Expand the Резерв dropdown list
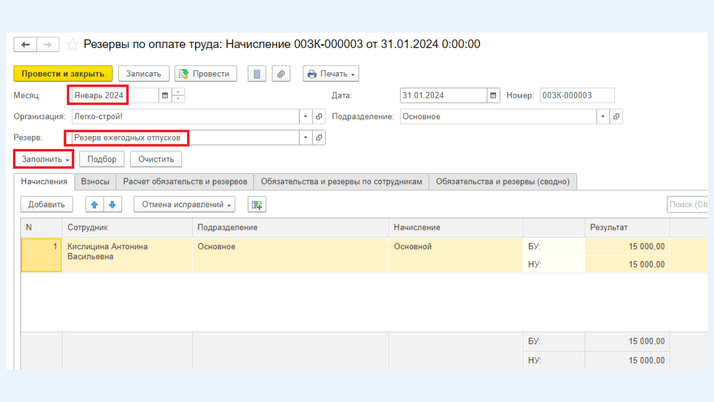The width and height of the screenshot is (714, 402). tap(306, 138)
